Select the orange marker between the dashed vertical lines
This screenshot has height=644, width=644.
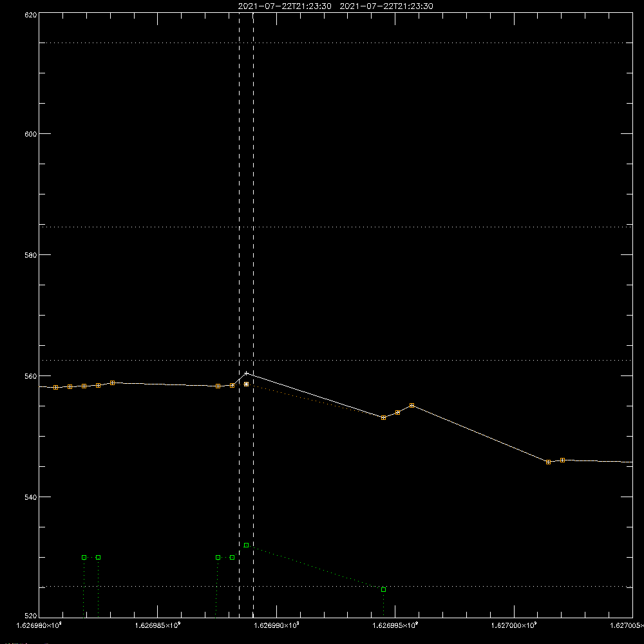tap(247, 384)
